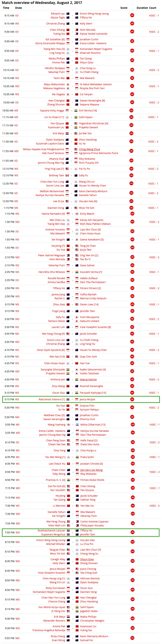Click VS icon for Kevin Dennerly-Minturn and Samuel Ho
This screenshot has height=644, width=162.
(133, 638)
